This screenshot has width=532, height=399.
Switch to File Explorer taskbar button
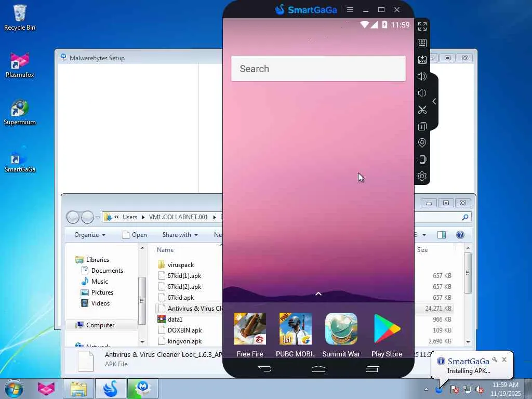(x=78, y=389)
